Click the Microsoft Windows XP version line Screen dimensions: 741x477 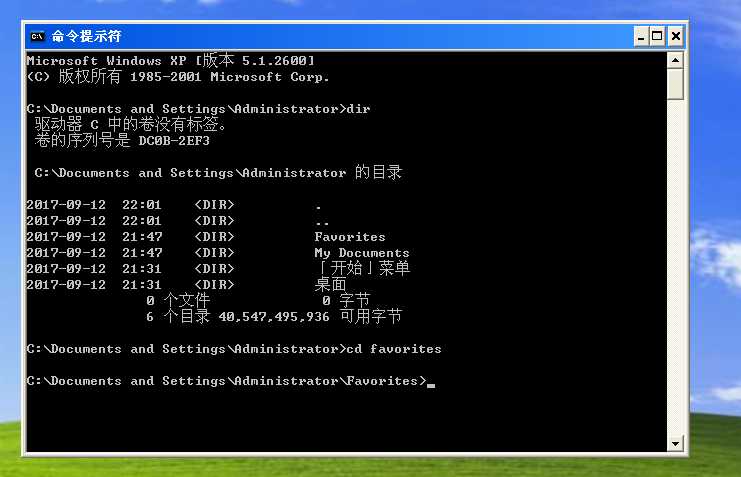point(171,60)
